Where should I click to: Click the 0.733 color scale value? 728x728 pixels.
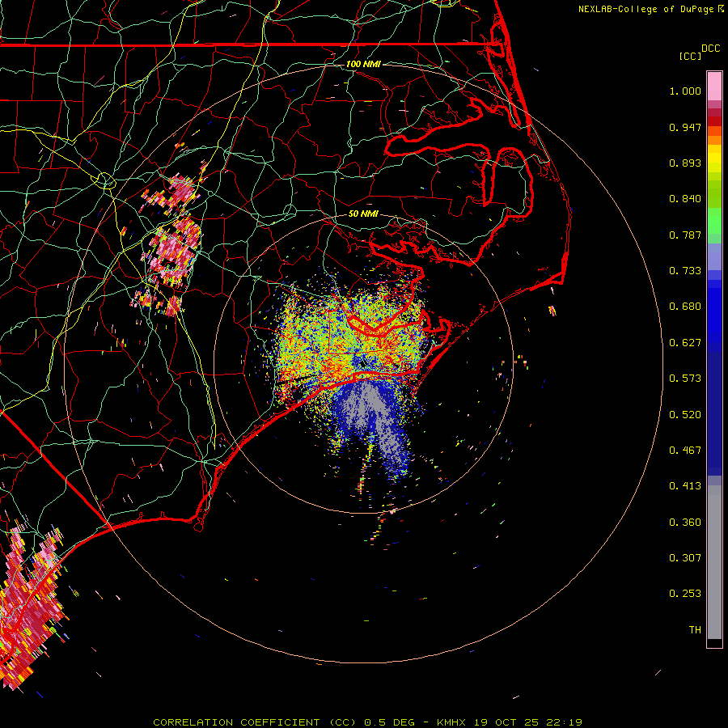685,271
